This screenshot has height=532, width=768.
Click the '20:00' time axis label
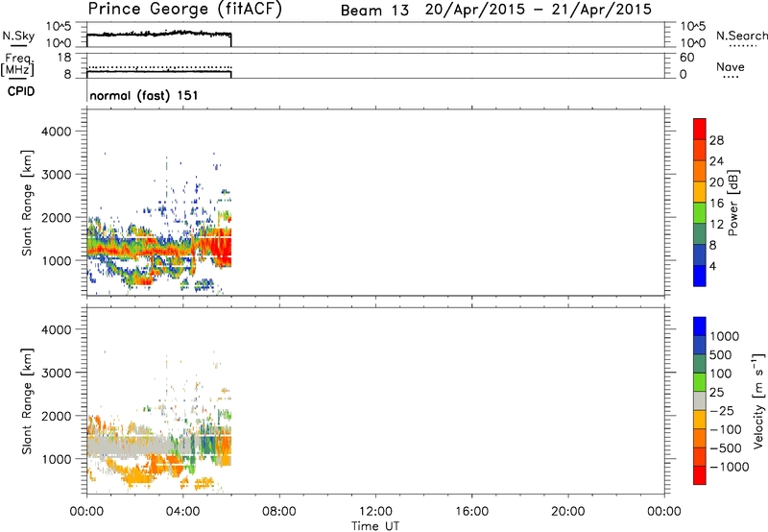pyautogui.click(x=567, y=512)
